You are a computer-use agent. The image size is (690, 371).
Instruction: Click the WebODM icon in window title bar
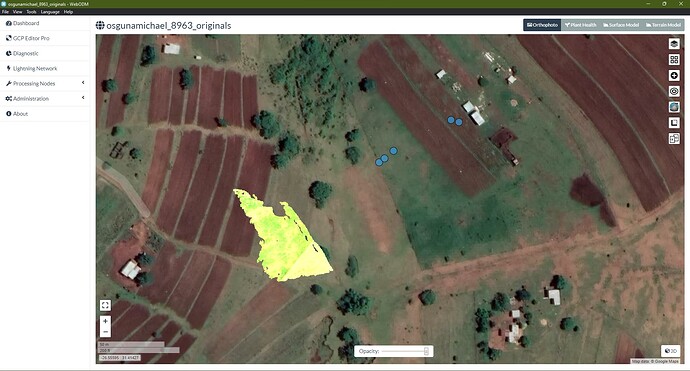(x=4, y=4)
